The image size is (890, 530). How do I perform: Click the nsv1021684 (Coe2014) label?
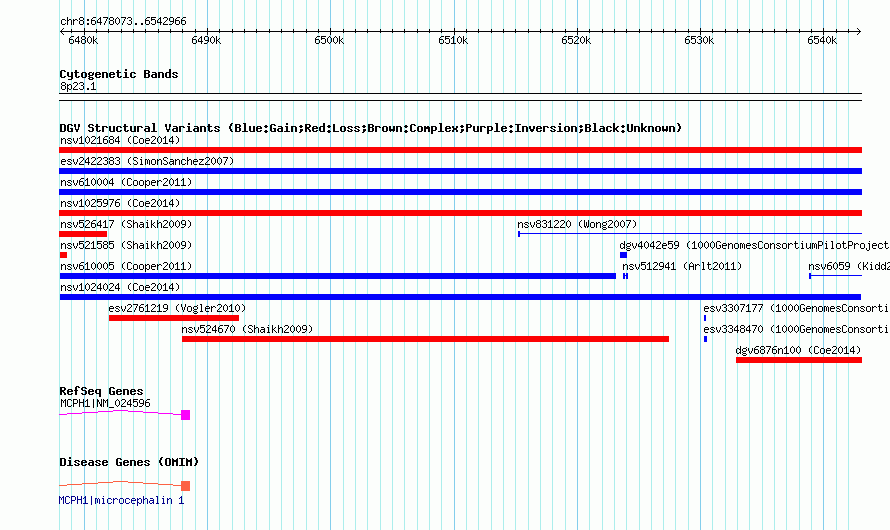tap(120, 140)
